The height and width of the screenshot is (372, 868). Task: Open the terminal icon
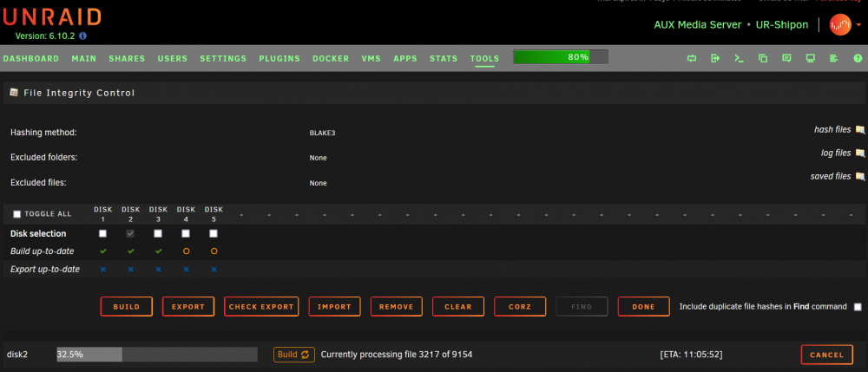tap(739, 58)
